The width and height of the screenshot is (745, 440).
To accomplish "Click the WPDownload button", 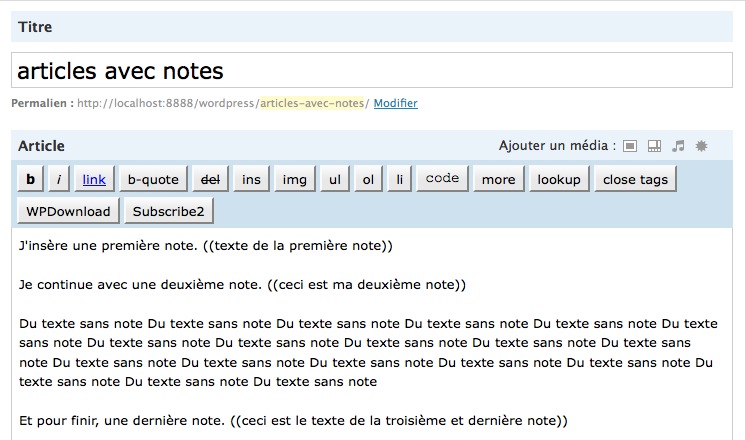I will click(x=69, y=211).
